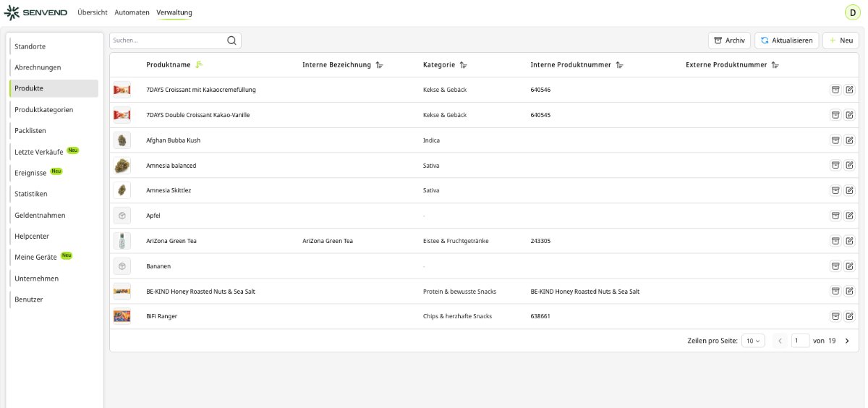Edit the AriZona Green Tea product

[x=849, y=241]
